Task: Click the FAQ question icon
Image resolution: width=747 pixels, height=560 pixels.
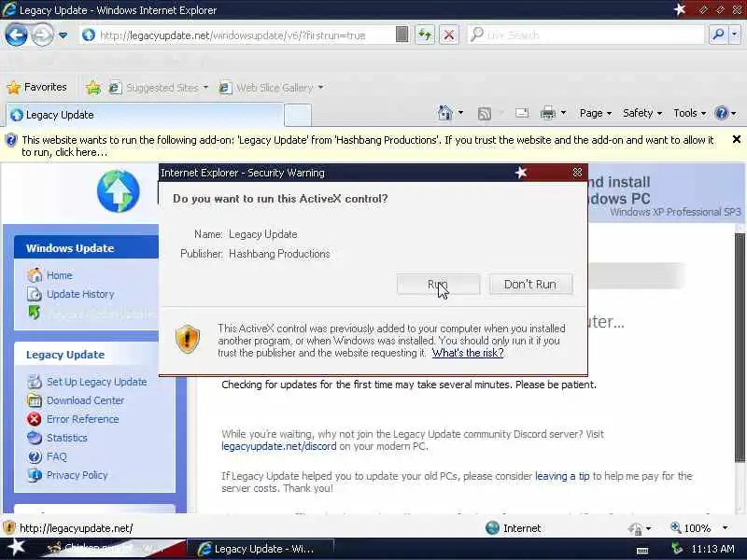Action: click(35, 456)
